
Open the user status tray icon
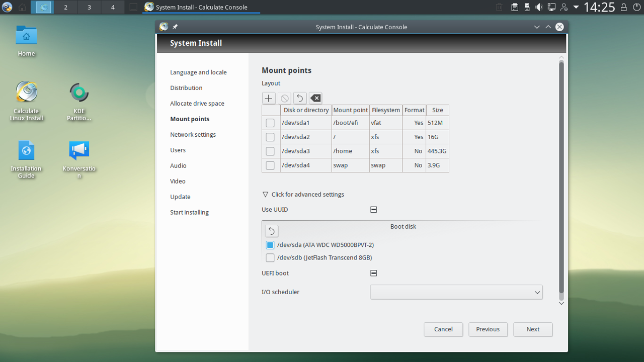pyautogui.click(x=563, y=7)
